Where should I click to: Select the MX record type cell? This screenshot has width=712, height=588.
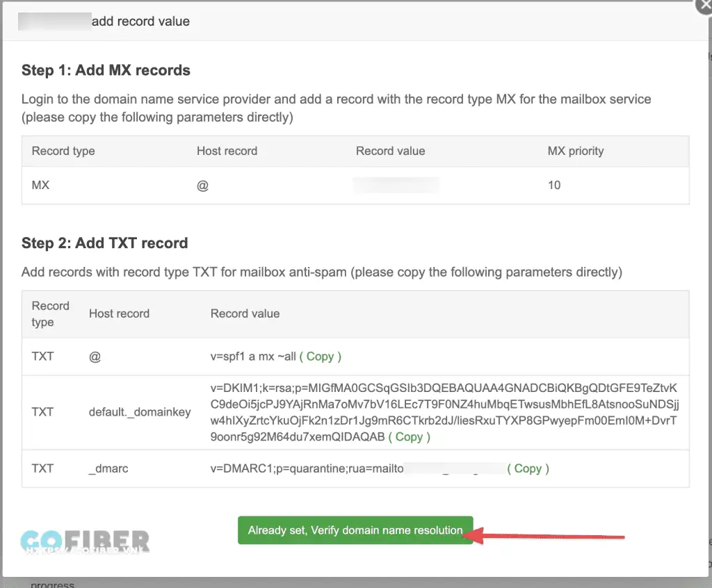[x=41, y=186]
